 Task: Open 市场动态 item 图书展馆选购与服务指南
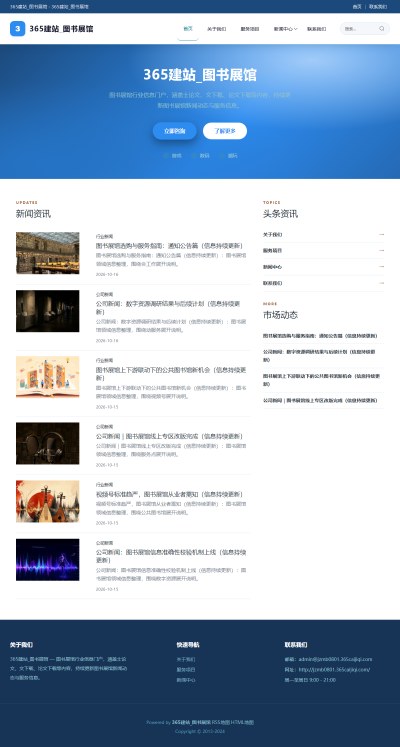pos(320,335)
